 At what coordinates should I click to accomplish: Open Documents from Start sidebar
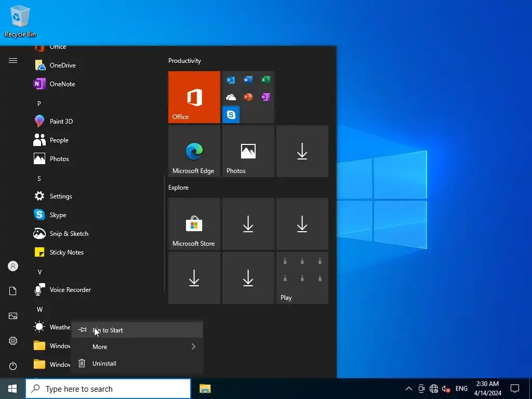[x=13, y=291]
